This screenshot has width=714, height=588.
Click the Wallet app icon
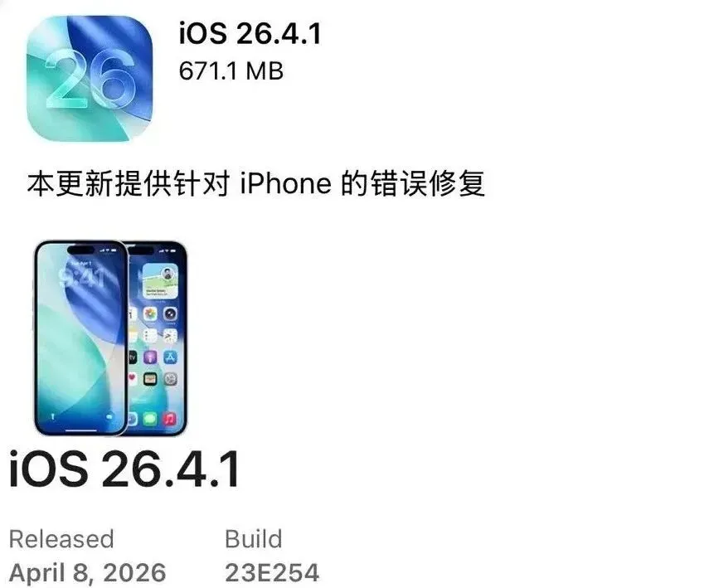(150, 379)
